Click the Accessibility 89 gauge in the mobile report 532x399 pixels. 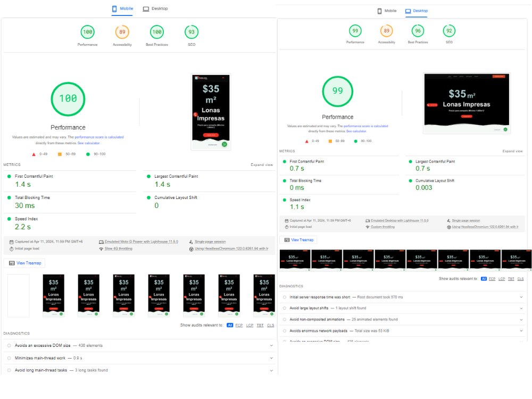[122, 32]
